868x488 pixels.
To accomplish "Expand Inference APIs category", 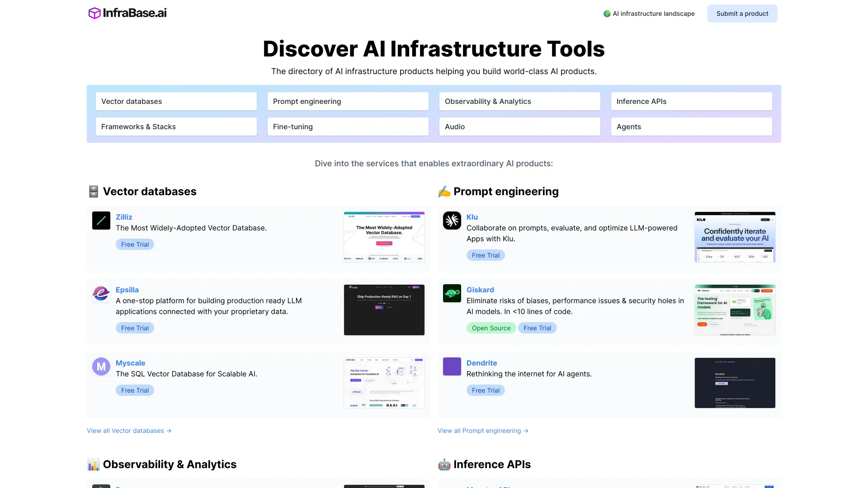I will [x=691, y=101].
